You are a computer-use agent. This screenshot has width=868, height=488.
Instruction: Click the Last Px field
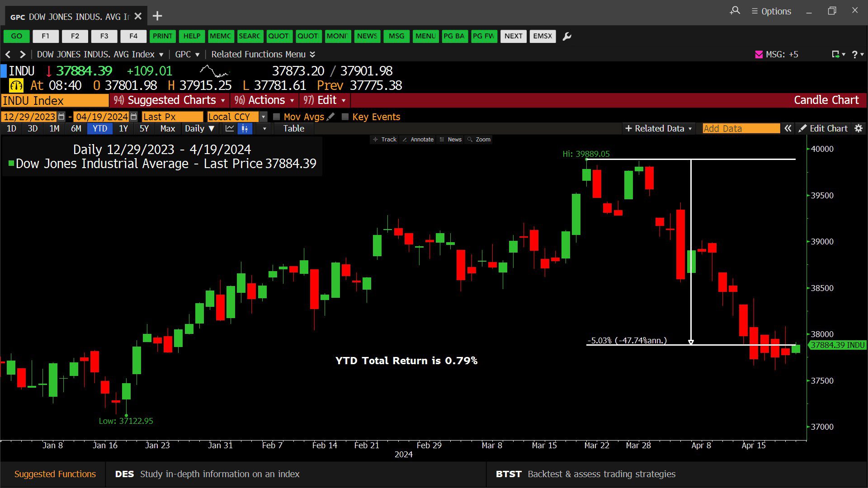tap(172, 117)
